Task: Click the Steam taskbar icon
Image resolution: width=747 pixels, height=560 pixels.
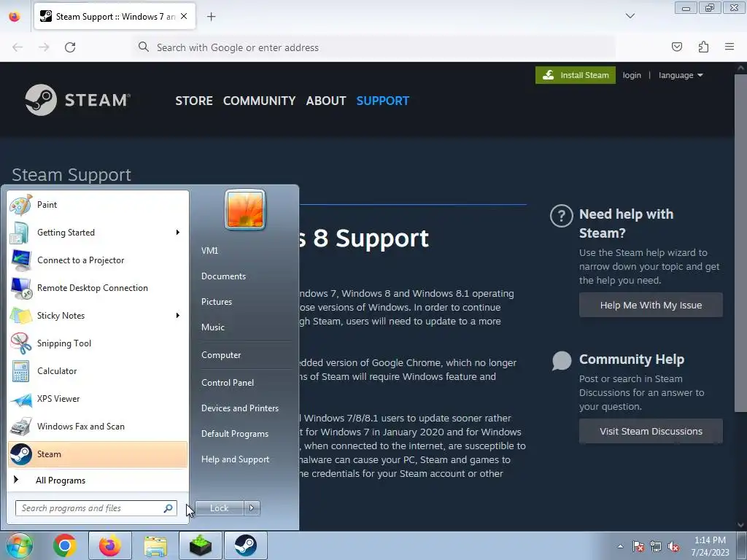Action: [x=246, y=545]
